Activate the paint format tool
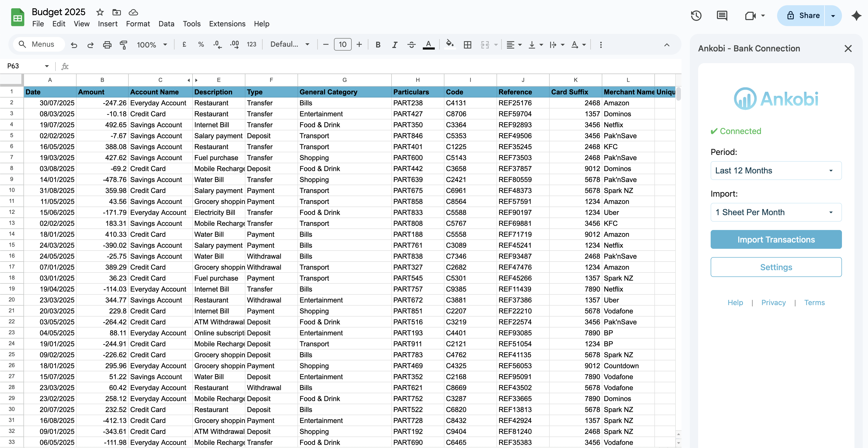The height and width of the screenshot is (448, 868). click(x=124, y=45)
